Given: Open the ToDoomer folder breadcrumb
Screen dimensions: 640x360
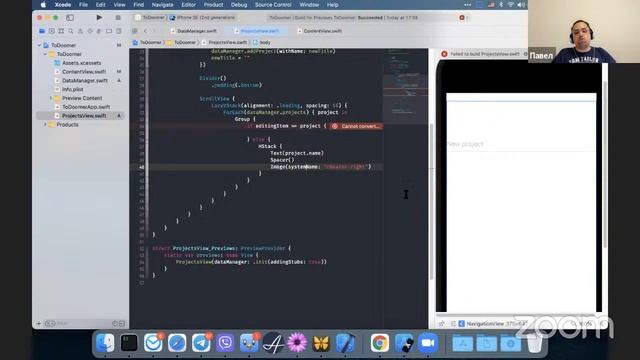Looking at the screenshot, I should [x=182, y=42].
